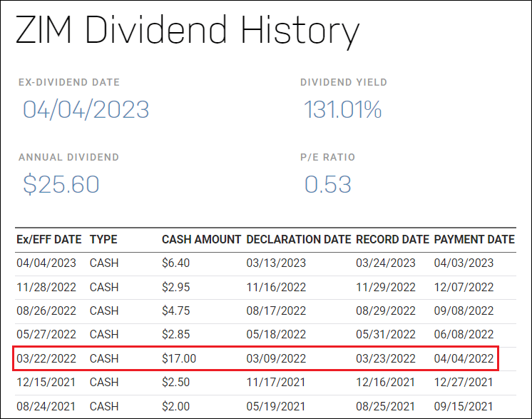Click payment date 04/03/2023
The width and height of the screenshot is (532, 419).
pos(464,263)
